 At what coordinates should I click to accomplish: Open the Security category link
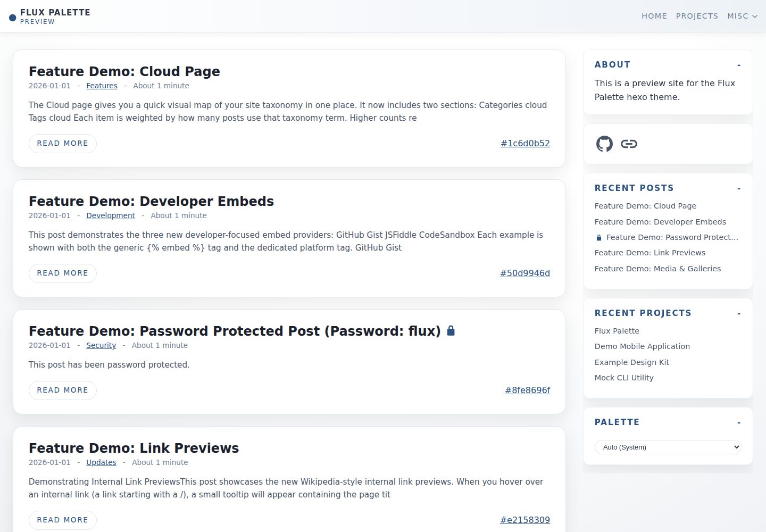tap(101, 345)
